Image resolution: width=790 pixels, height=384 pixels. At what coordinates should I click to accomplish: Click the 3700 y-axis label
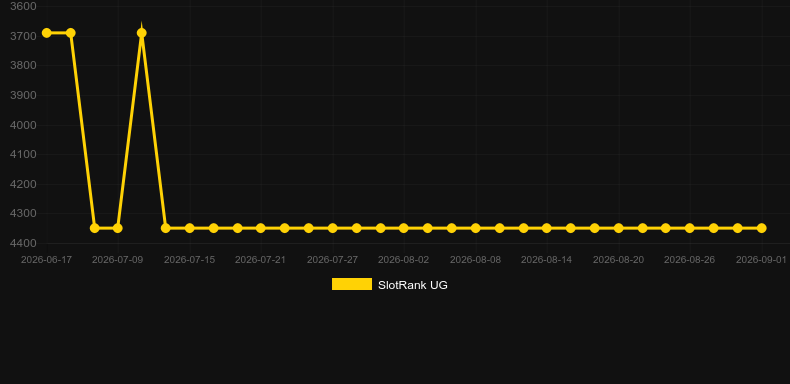(x=23, y=36)
